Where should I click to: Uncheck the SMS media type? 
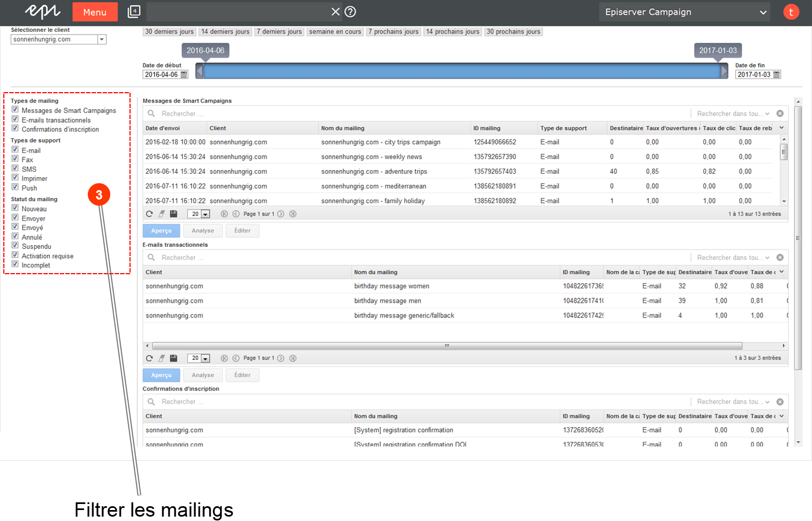tap(15, 168)
